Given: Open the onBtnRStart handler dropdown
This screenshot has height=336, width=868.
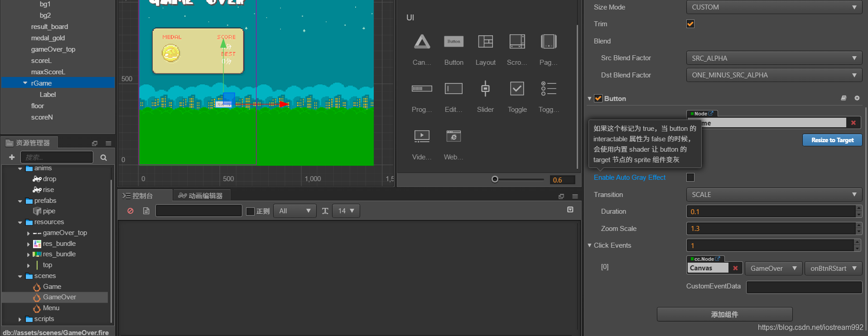Looking at the screenshot, I should pyautogui.click(x=834, y=268).
